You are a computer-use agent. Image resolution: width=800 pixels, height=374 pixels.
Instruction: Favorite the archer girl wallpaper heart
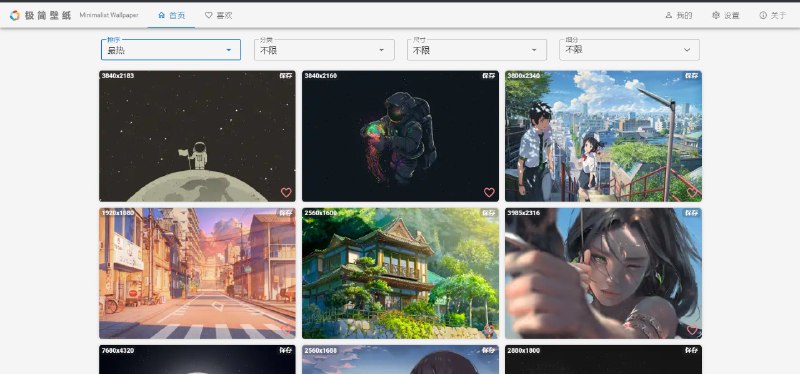pos(692,330)
